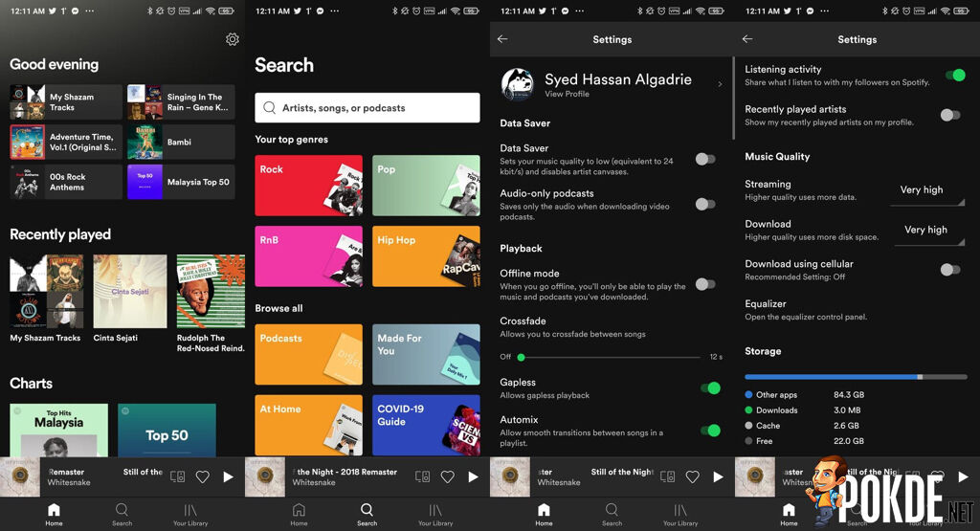
Task: Open devices icon in Data Saver settings player bar
Action: pos(667,476)
